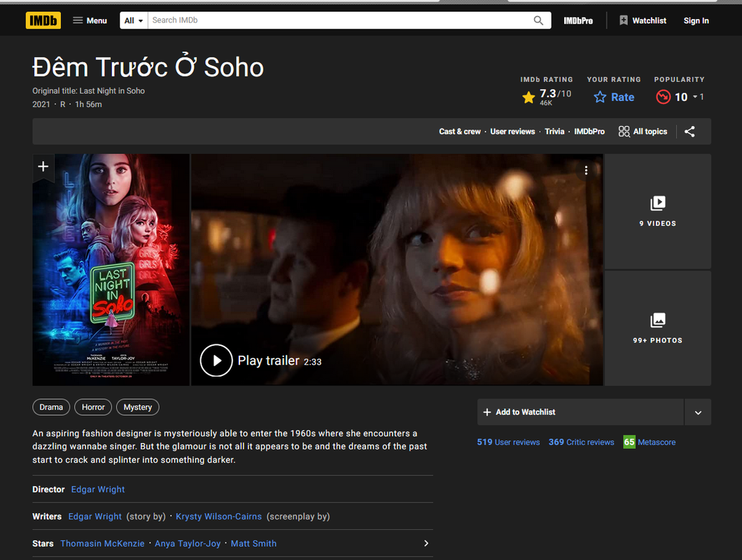Open the All search category dropdown

tap(134, 20)
